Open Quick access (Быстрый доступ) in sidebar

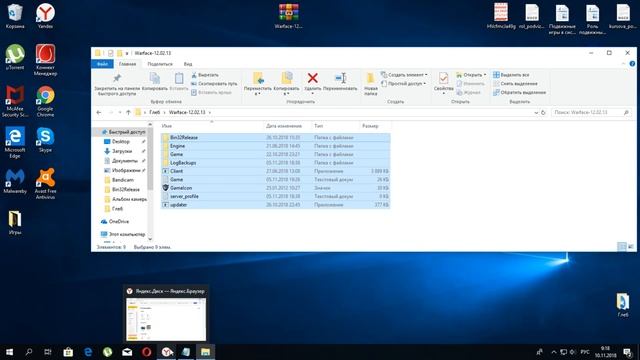tap(123, 132)
